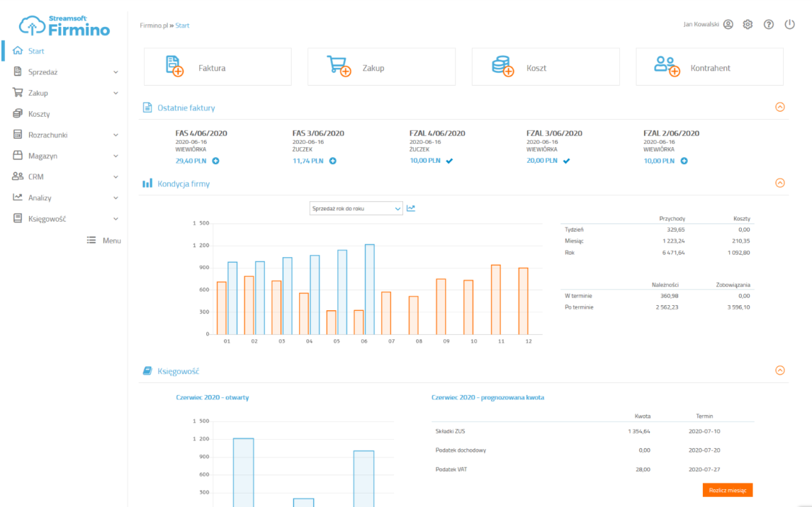This screenshot has width=812, height=507.
Task: Add a new Zakup tile
Action: 382,67
